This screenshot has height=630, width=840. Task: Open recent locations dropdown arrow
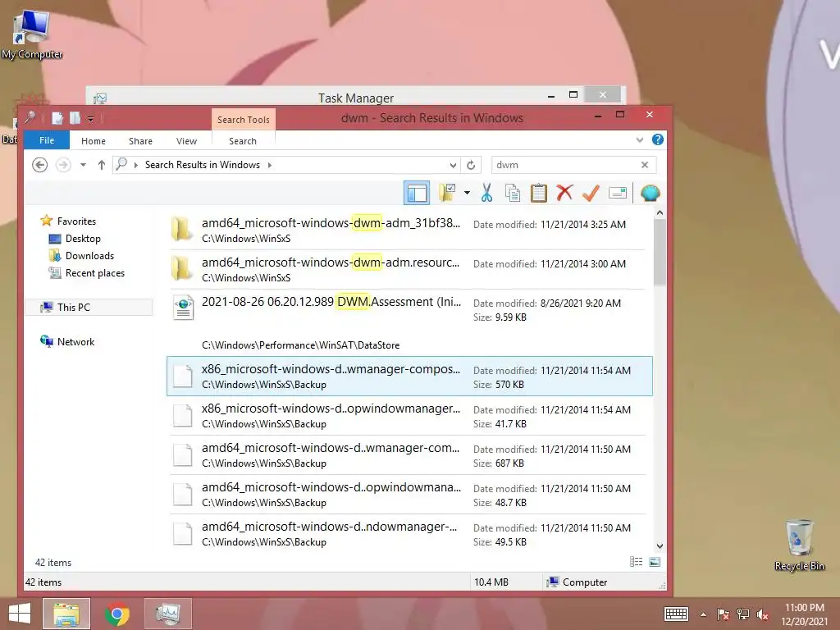click(x=83, y=165)
